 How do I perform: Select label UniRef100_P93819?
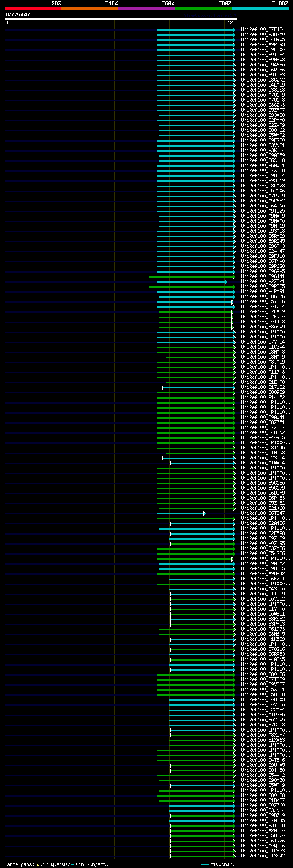click(263, 181)
